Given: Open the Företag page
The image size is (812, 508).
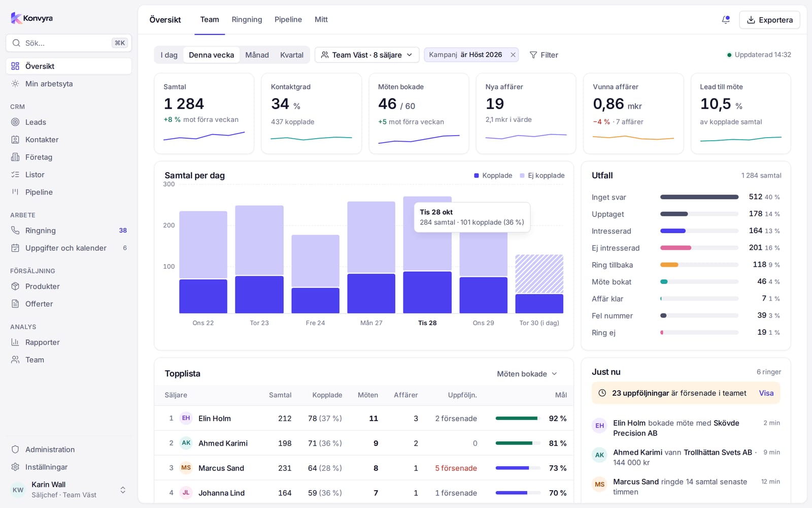Looking at the screenshot, I should click(x=69, y=157).
